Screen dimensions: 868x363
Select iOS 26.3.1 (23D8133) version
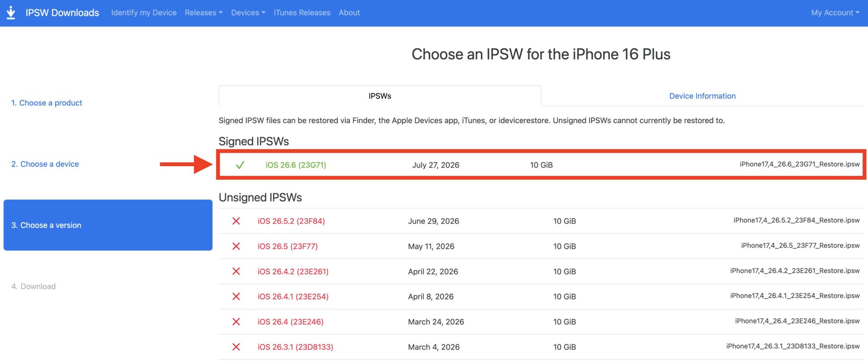coord(295,347)
